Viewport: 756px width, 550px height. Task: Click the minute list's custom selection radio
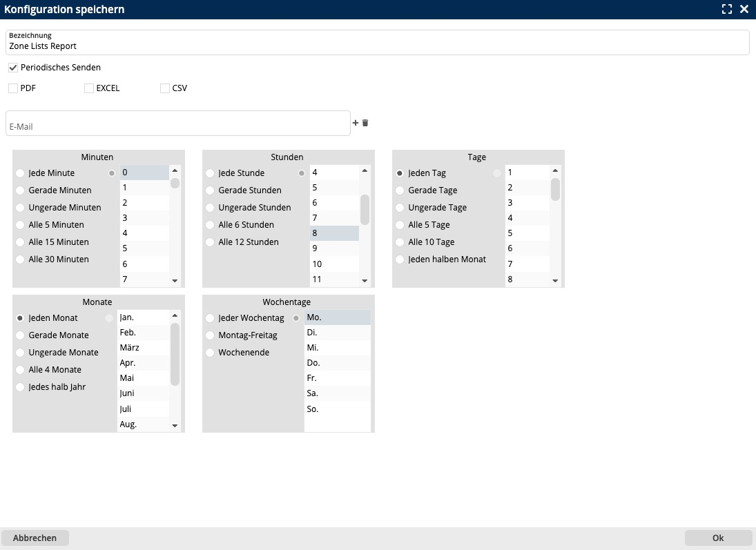(x=112, y=173)
